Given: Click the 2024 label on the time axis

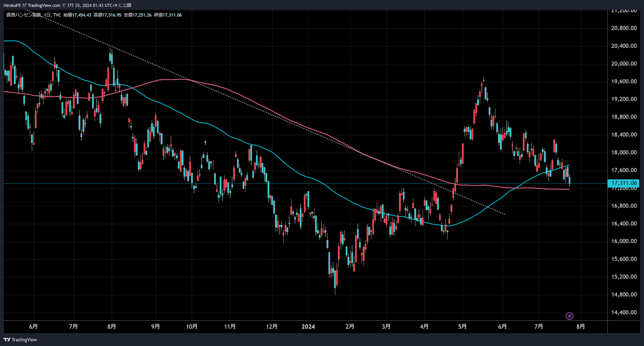Looking at the screenshot, I should 308,326.
